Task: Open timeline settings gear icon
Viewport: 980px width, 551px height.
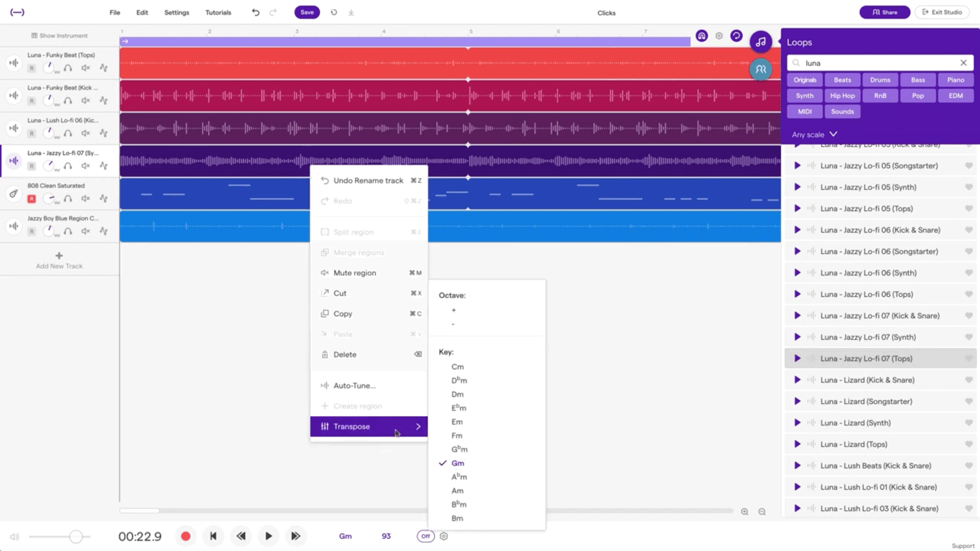Action: [719, 36]
